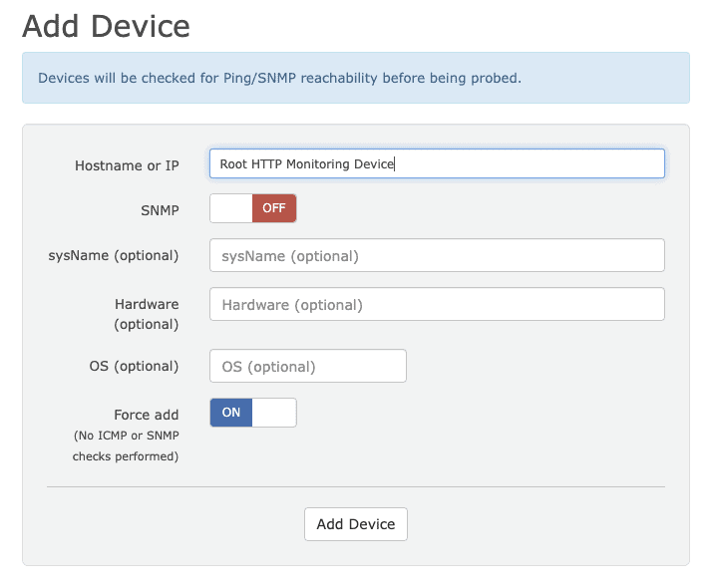Click the blue ON label of Force add

(231, 413)
